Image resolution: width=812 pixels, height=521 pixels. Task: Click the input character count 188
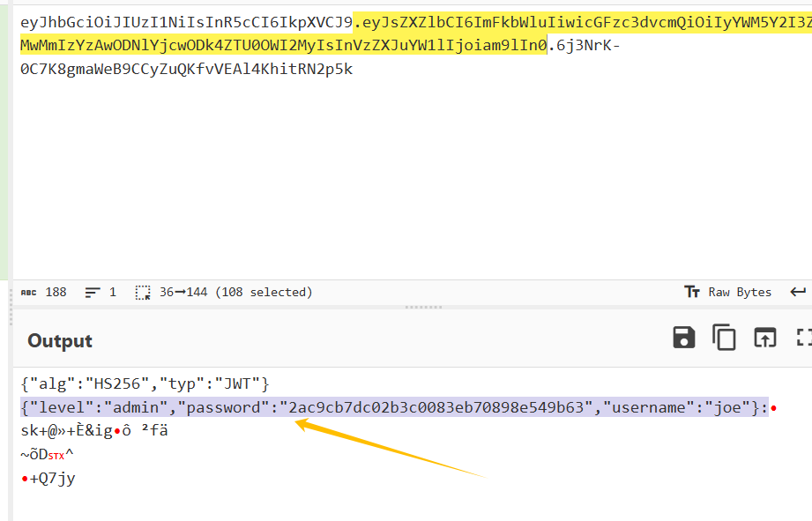point(43,292)
